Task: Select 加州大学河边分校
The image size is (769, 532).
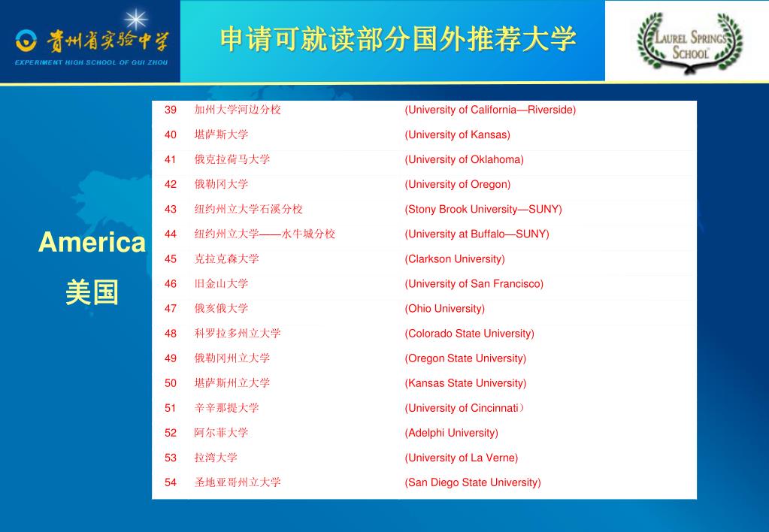Action: [x=238, y=110]
